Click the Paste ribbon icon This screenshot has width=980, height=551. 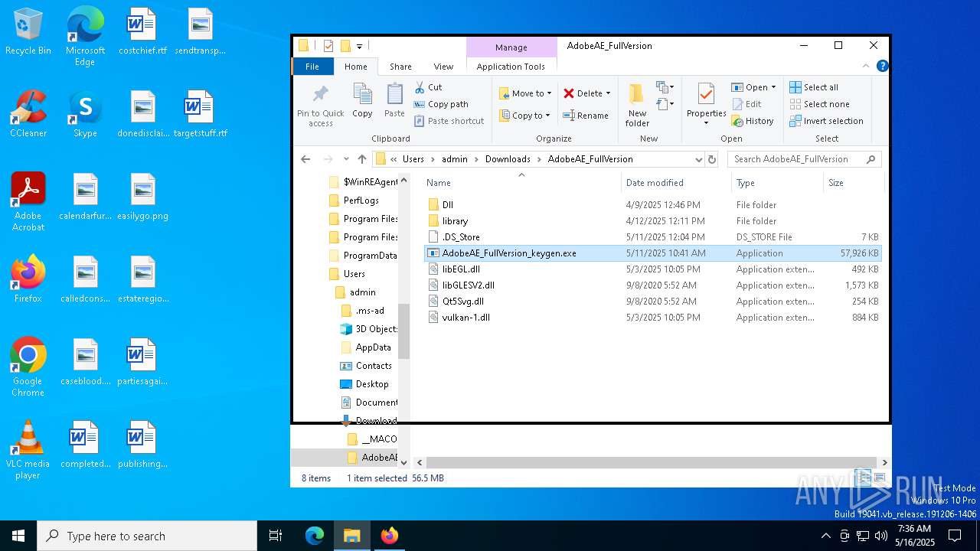(394, 101)
